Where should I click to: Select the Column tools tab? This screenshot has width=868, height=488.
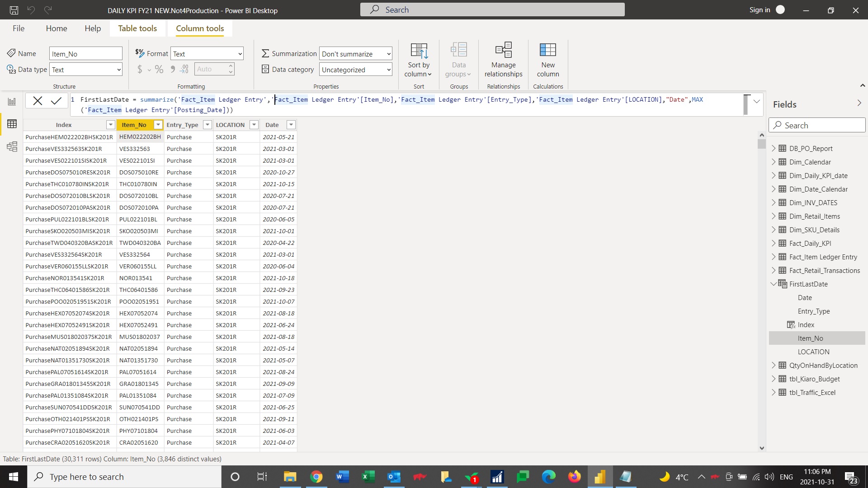point(200,28)
